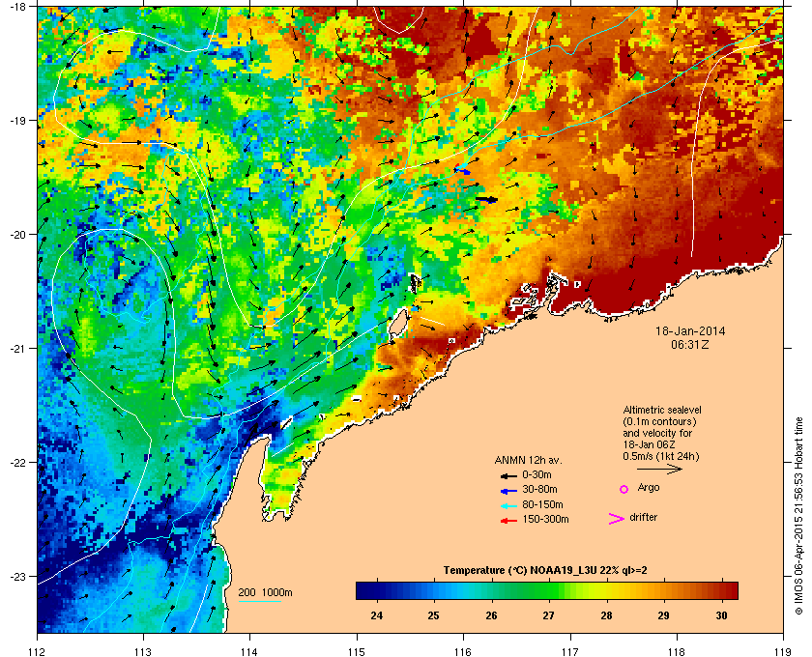812x657 pixels.
Task: Click the '0.5m/s (1kt 24h)' text
Action: click(661, 457)
